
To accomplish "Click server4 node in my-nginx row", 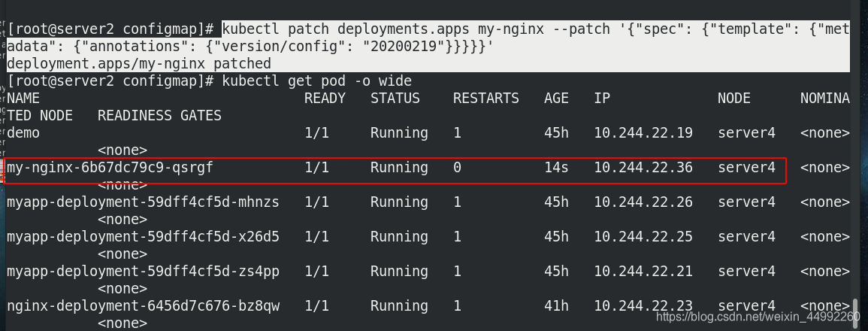I will (746, 168).
